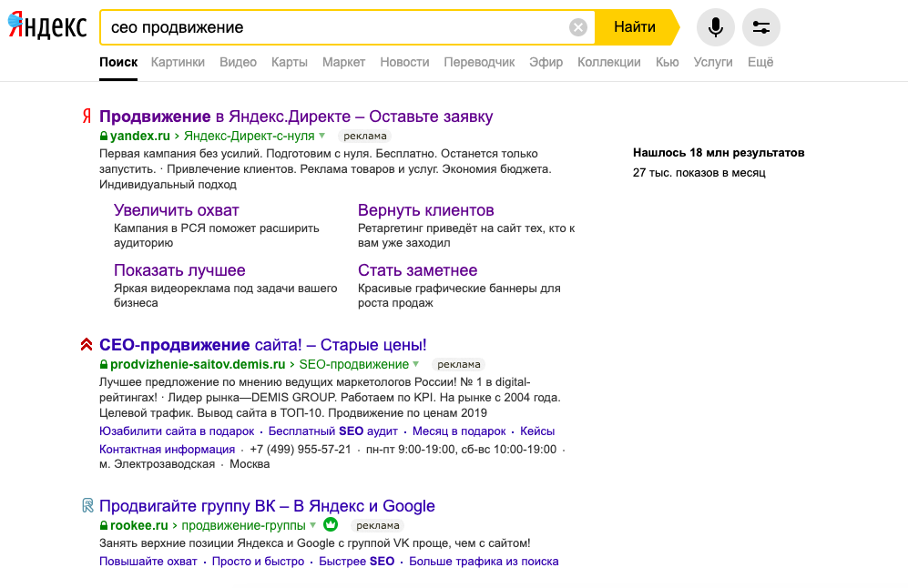Viewport: 908px width, 588px height.
Task: Open Месяц в подарок link
Action: (459, 431)
